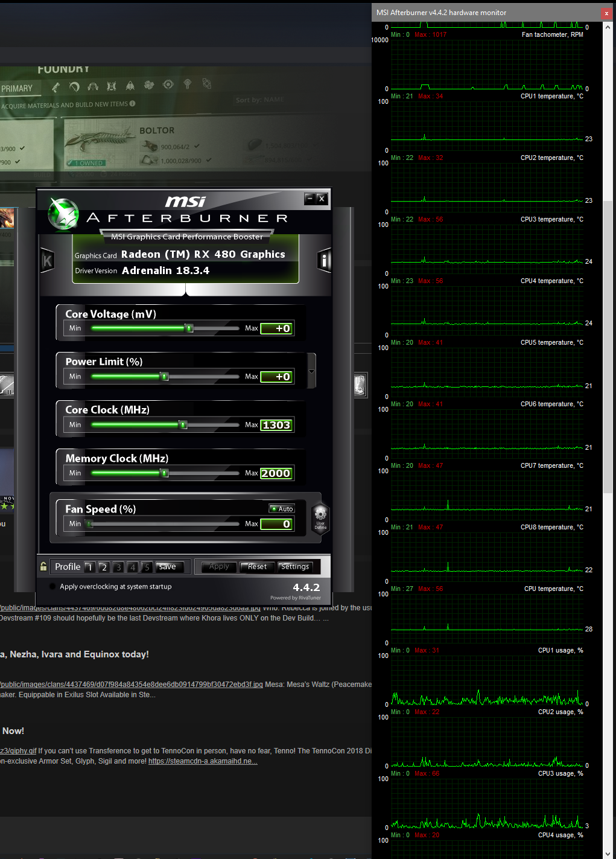
Task: Click monitor scrollbar up arrow
Action: pos(608,27)
